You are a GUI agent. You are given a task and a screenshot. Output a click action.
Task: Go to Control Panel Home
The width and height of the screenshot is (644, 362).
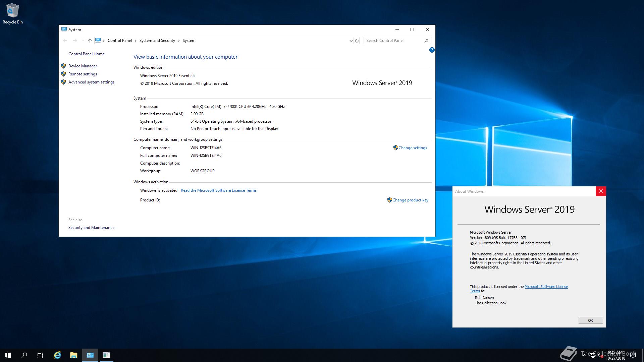click(x=87, y=54)
